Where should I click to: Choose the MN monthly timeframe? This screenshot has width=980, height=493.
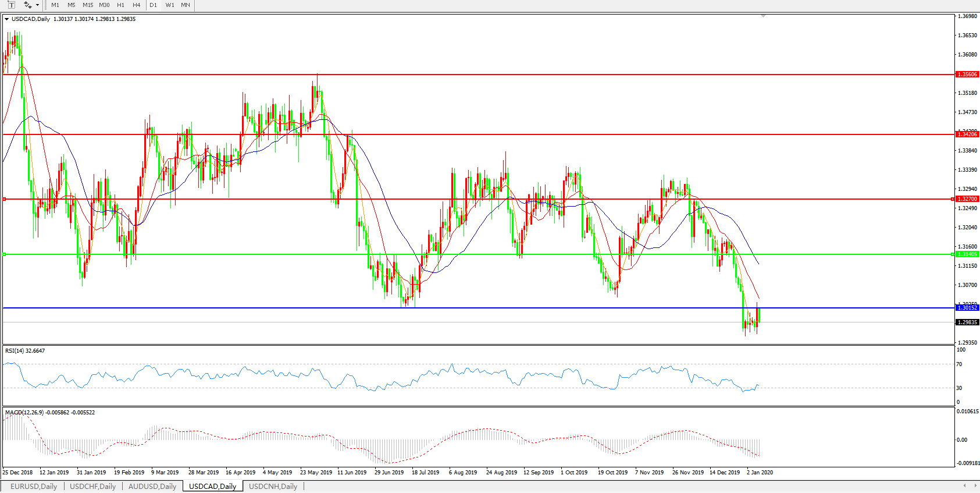point(185,5)
